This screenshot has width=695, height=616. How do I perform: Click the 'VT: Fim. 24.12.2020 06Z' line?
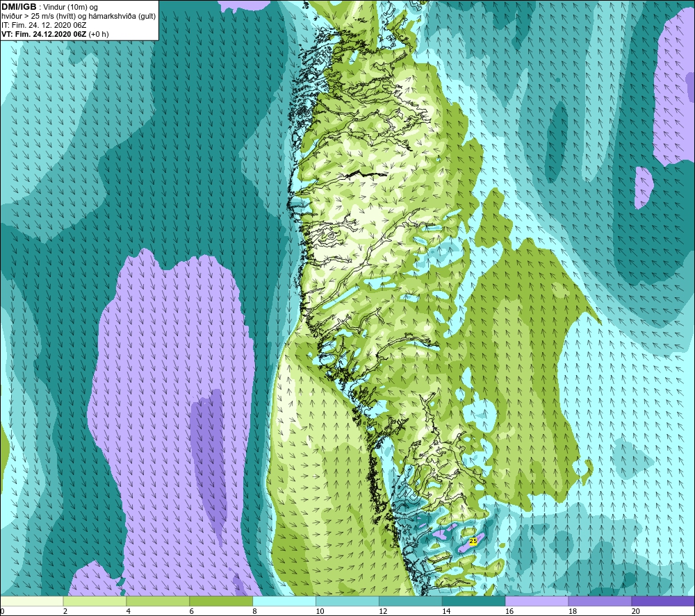44,34
